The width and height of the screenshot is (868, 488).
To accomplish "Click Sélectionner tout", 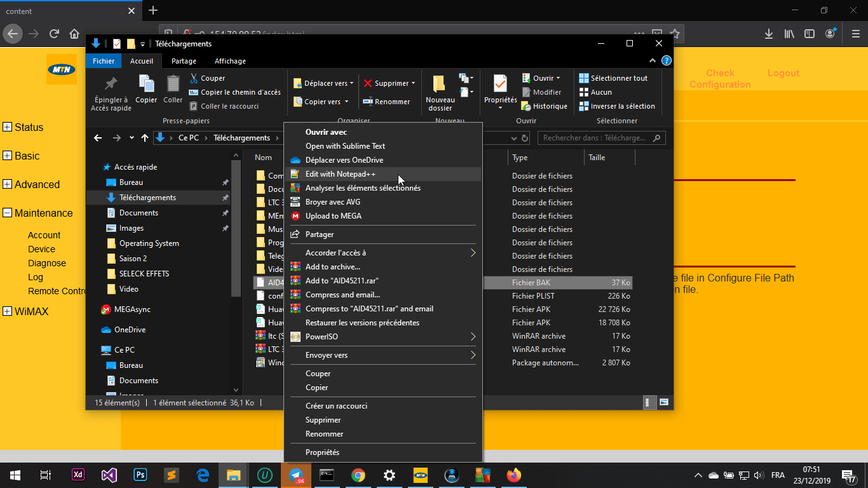I will (613, 78).
